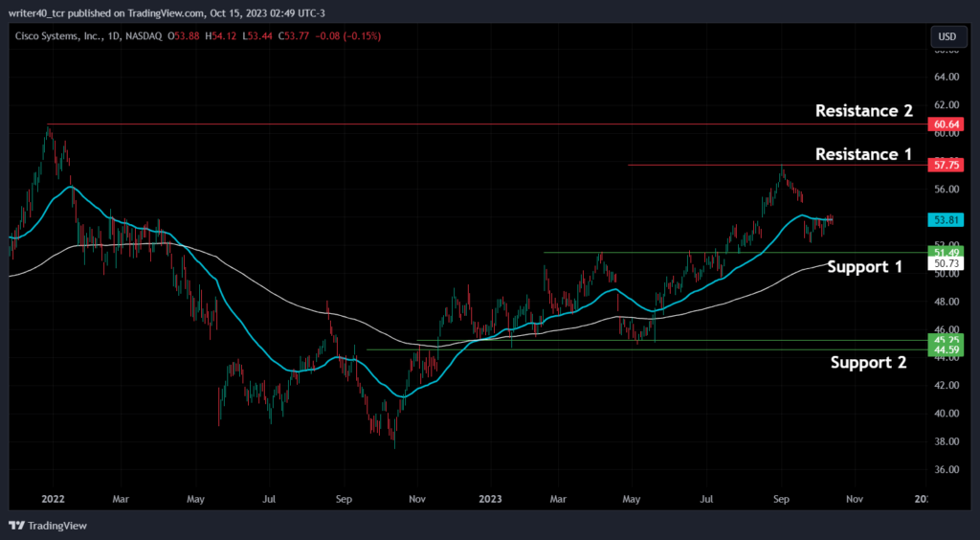Click the 44.59 support price label
Screen dimensions: 980x540
946,350
